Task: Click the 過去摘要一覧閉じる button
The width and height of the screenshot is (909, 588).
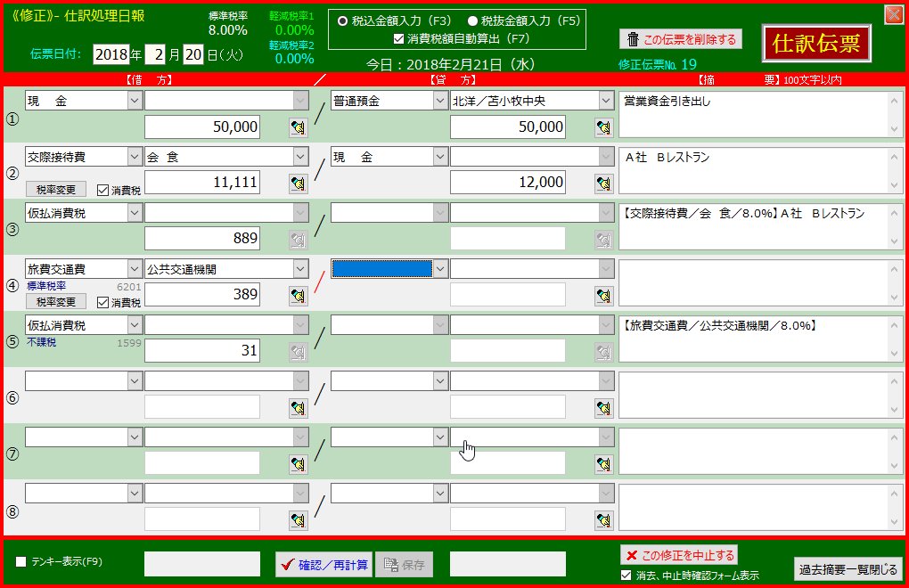Action: (848, 569)
